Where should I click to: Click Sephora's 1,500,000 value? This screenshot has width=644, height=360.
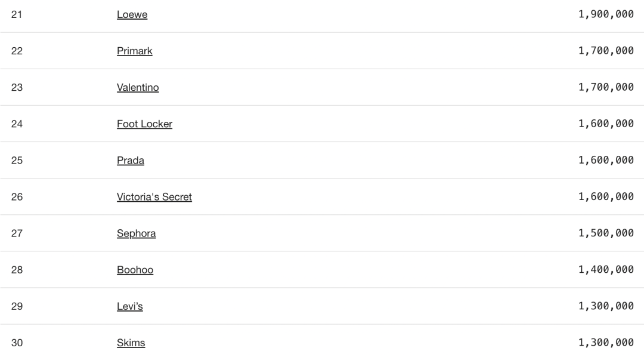click(x=606, y=233)
